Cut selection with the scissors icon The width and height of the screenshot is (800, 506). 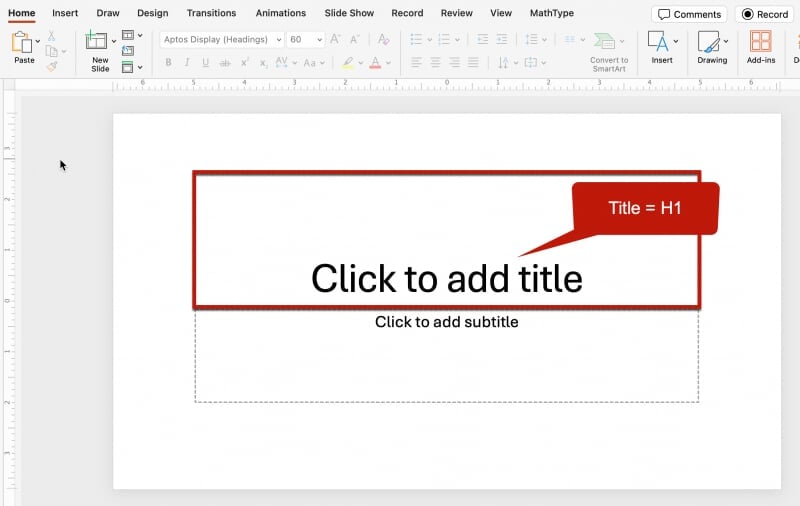(51, 36)
